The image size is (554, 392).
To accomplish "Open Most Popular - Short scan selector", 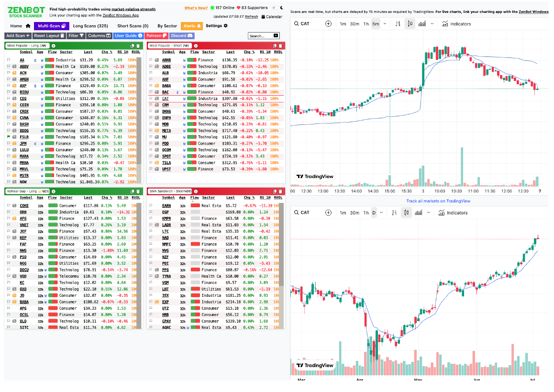I will tap(169, 45).
